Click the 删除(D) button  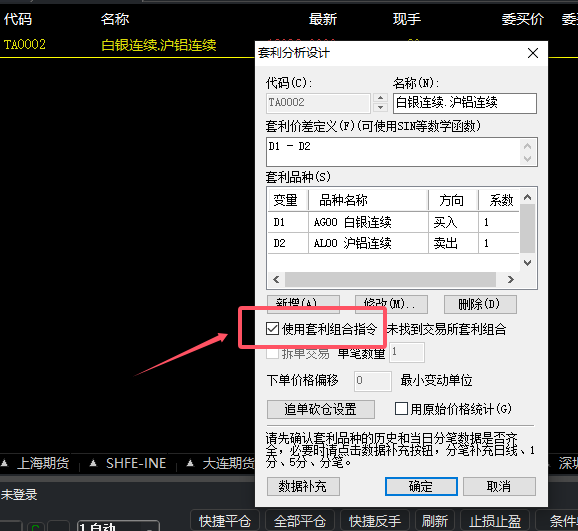coord(480,304)
